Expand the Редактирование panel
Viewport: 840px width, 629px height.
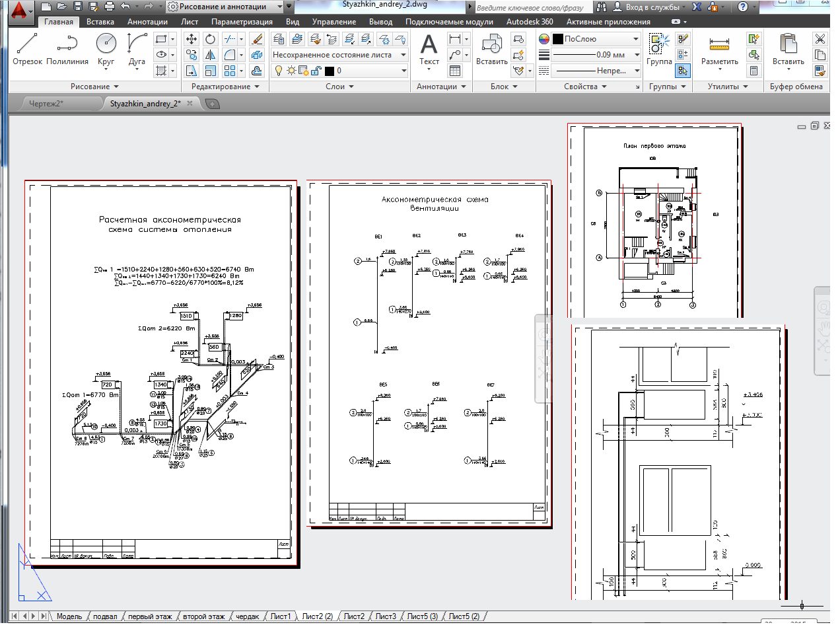225,87
